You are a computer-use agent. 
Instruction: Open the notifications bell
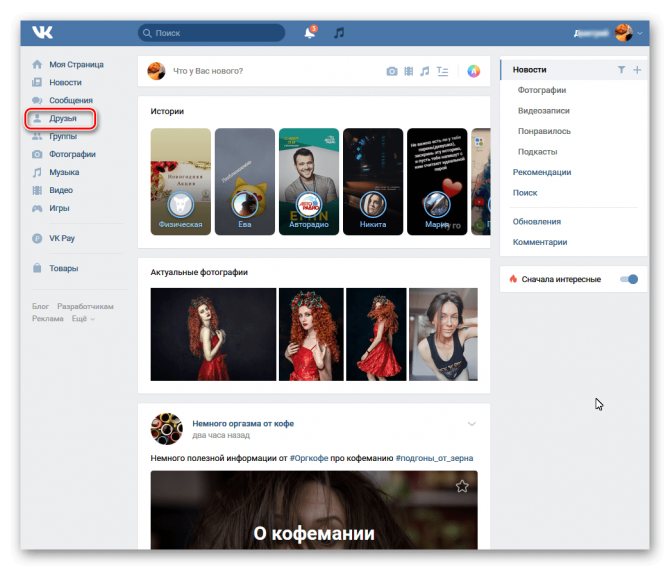pos(310,32)
